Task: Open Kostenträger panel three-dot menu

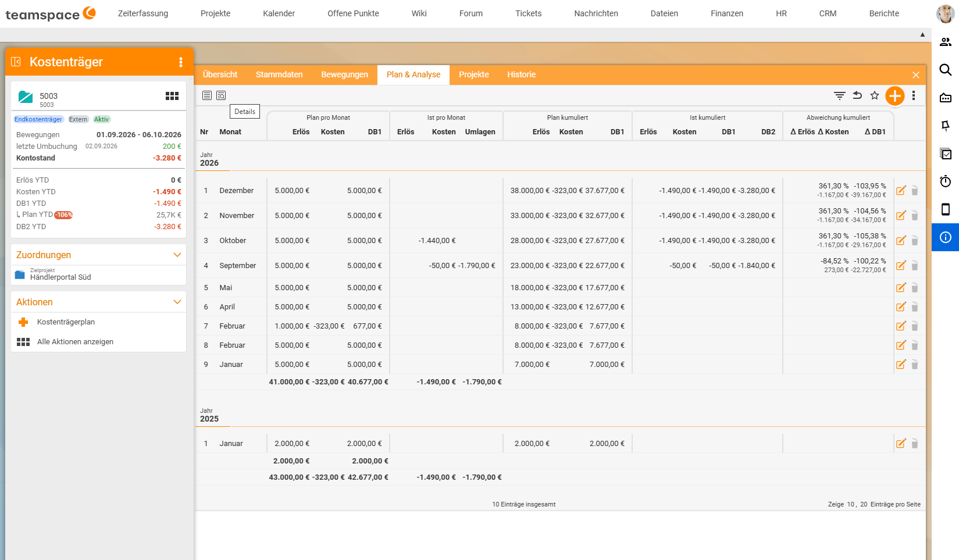Action: (x=181, y=62)
